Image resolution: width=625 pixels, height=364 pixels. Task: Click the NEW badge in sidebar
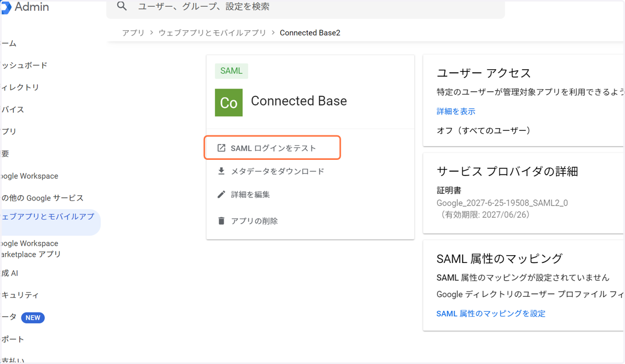(x=33, y=318)
